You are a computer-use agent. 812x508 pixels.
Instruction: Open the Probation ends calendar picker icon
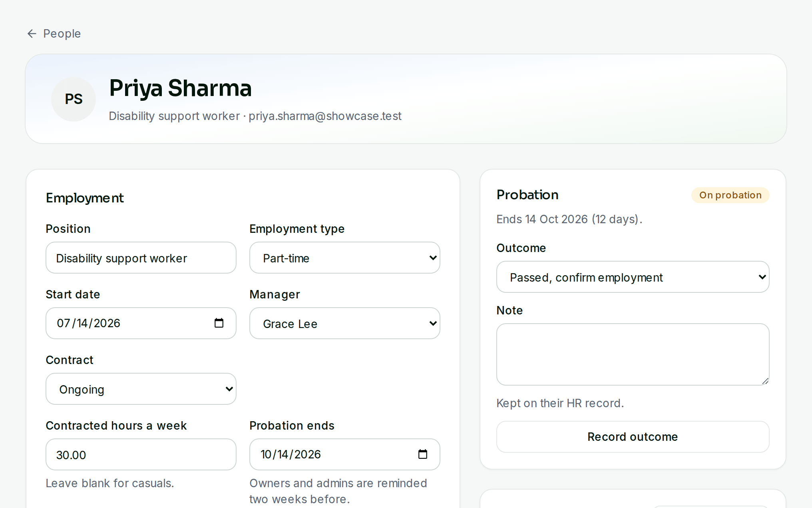(x=423, y=454)
